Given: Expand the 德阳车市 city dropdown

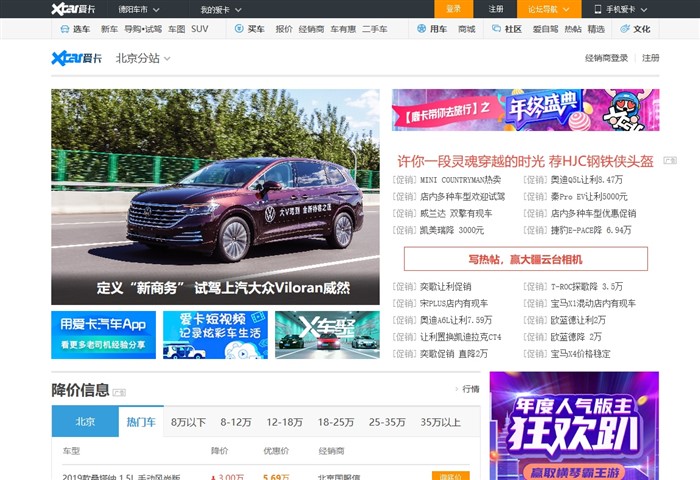Looking at the screenshot, I should click(x=139, y=9).
